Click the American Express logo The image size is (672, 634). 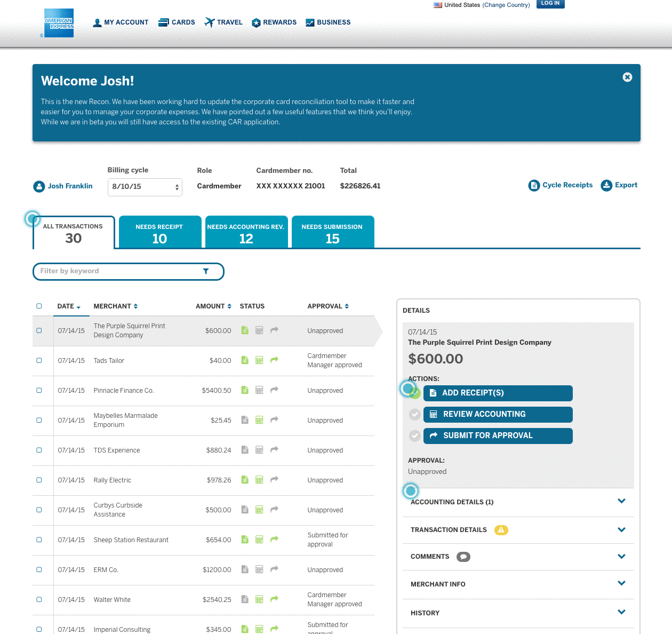[x=59, y=23]
